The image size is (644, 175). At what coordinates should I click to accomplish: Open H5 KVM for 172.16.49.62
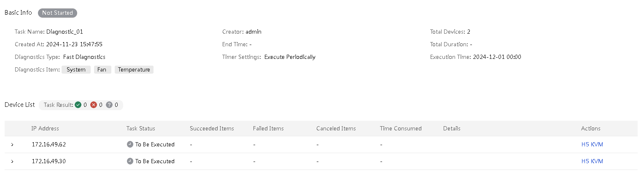592,144
